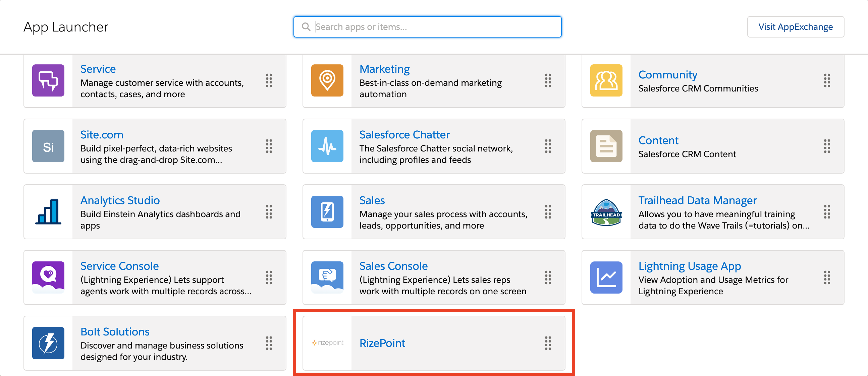The image size is (868, 376).
Task: Click drag handle on Lightning Usage App tile
Action: (827, 277)
